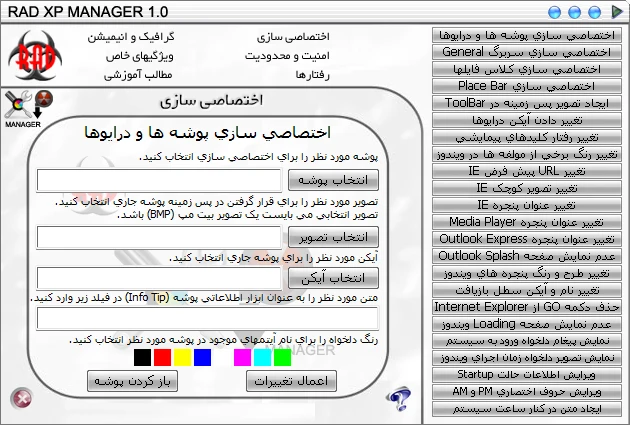Screen dimensions: 630x425
Task: Pick the magenta color swatch
Action: [242, 356]
